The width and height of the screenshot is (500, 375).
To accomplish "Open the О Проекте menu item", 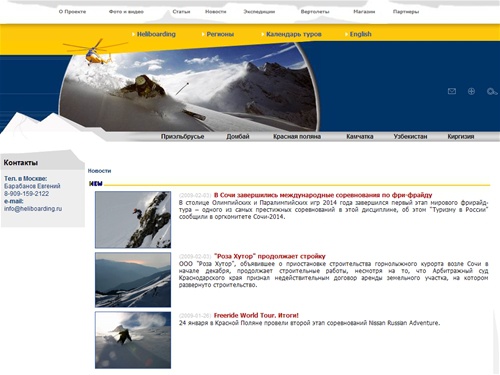I will click(x=72, y=12).
